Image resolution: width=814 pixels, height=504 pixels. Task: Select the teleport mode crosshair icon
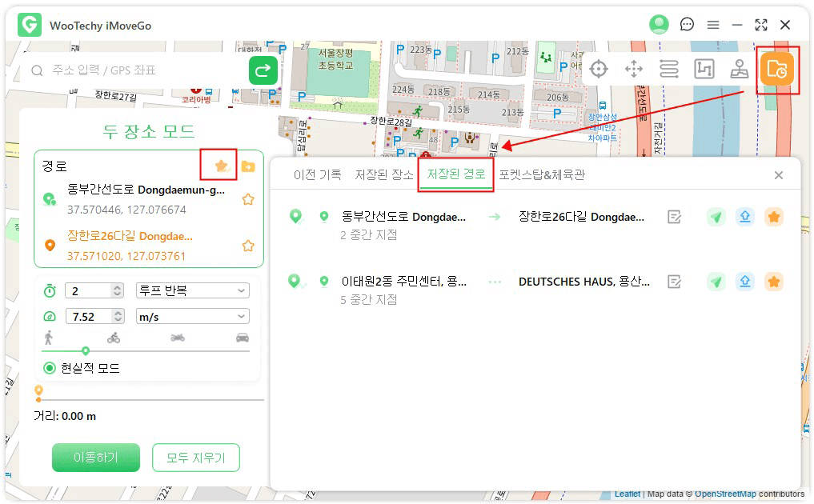pos(599,69)
